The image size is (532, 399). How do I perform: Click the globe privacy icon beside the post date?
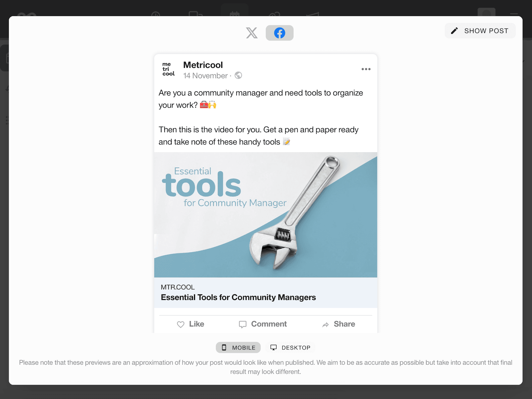[x=238, y=76]
